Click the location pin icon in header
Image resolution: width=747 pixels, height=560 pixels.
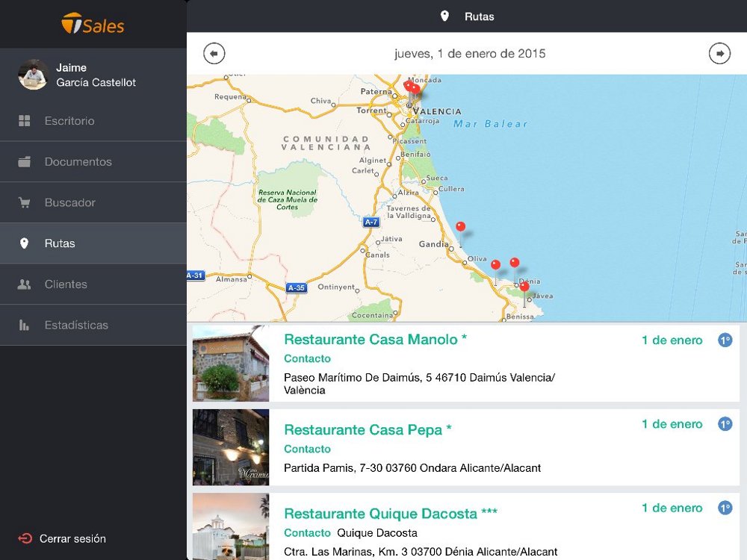444,16
